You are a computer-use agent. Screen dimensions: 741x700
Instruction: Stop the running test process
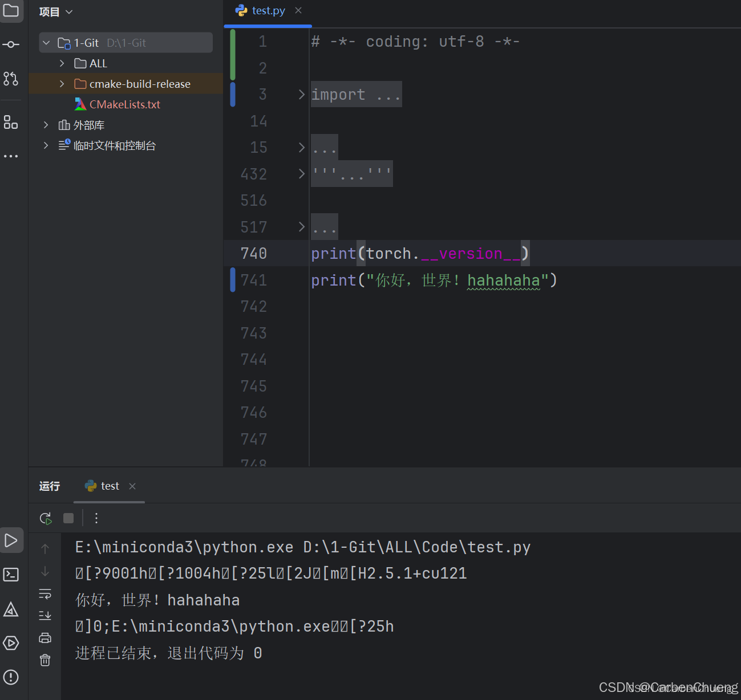68,518
